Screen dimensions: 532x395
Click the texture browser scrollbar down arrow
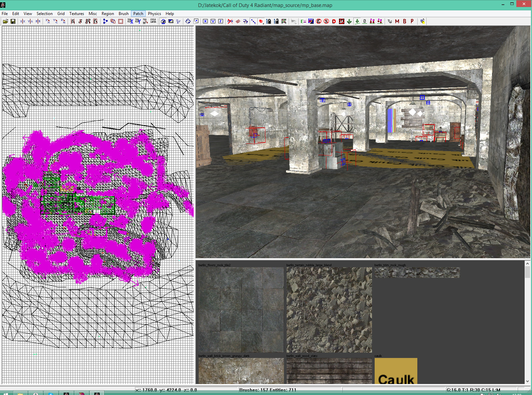[x=527, y=381]
